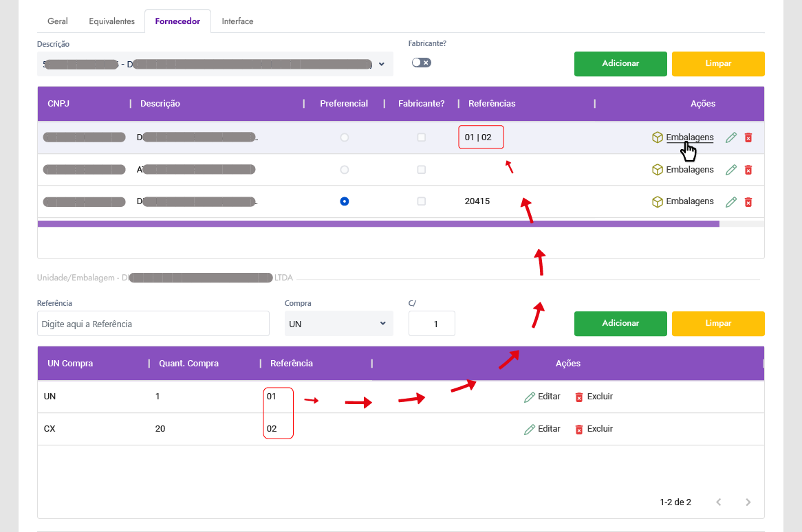802x532 pixels.
Task: Click Excluir link in UN row
Action: [x=600, y=397]
